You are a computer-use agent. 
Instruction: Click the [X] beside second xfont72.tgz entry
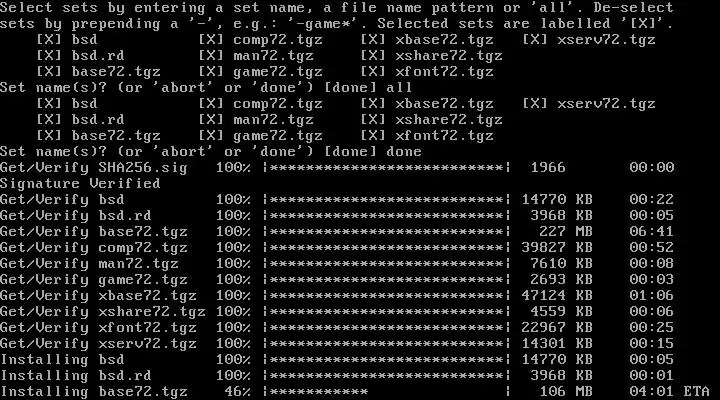click(x=372, y=136)
